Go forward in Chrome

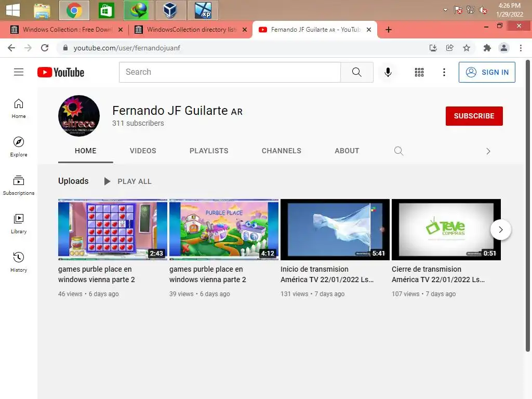[x=28, y=48]
